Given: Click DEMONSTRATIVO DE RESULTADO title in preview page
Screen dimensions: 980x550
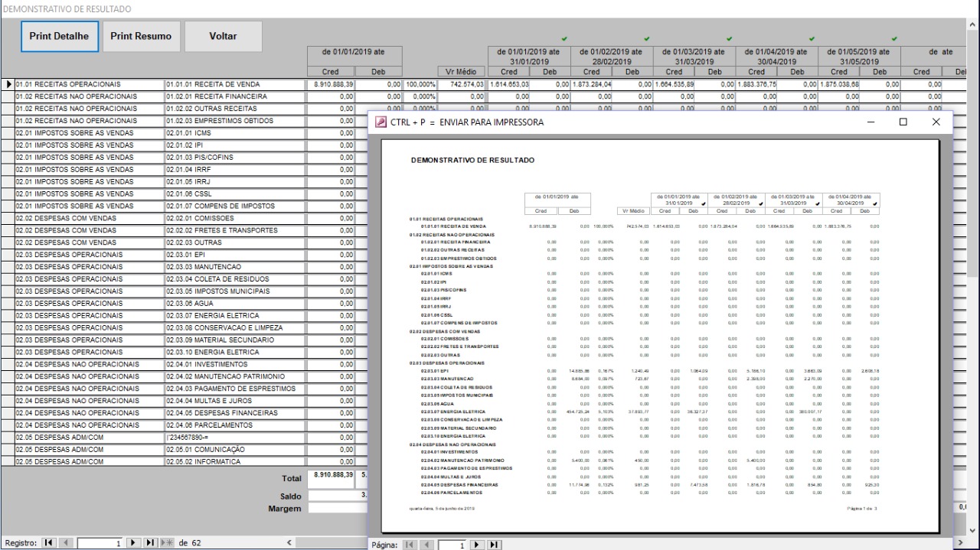Looking at the screenshot, I should [472, 161].
